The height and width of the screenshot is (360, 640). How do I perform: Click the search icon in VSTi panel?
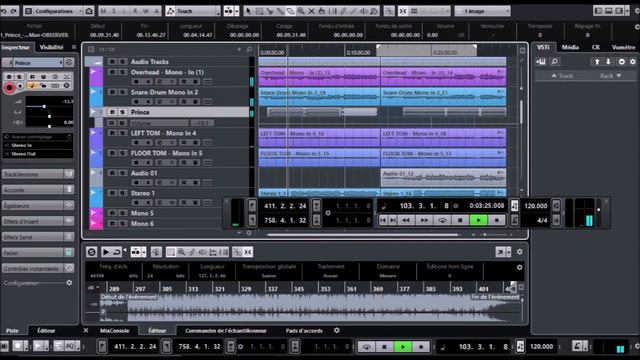554,62
